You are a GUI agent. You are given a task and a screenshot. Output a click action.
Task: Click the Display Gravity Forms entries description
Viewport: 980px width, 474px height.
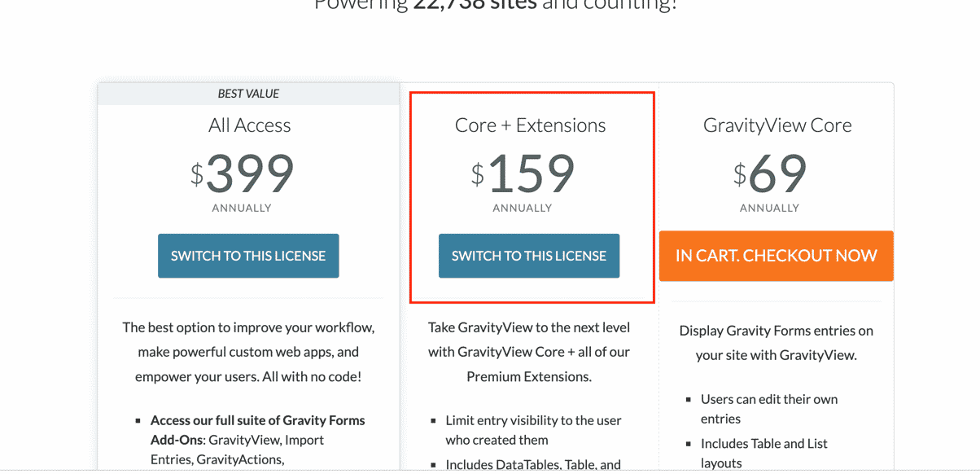click(x=777, y=342)
